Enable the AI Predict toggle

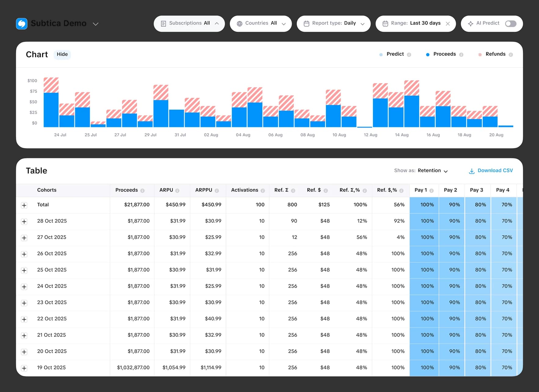coord(511,23)
